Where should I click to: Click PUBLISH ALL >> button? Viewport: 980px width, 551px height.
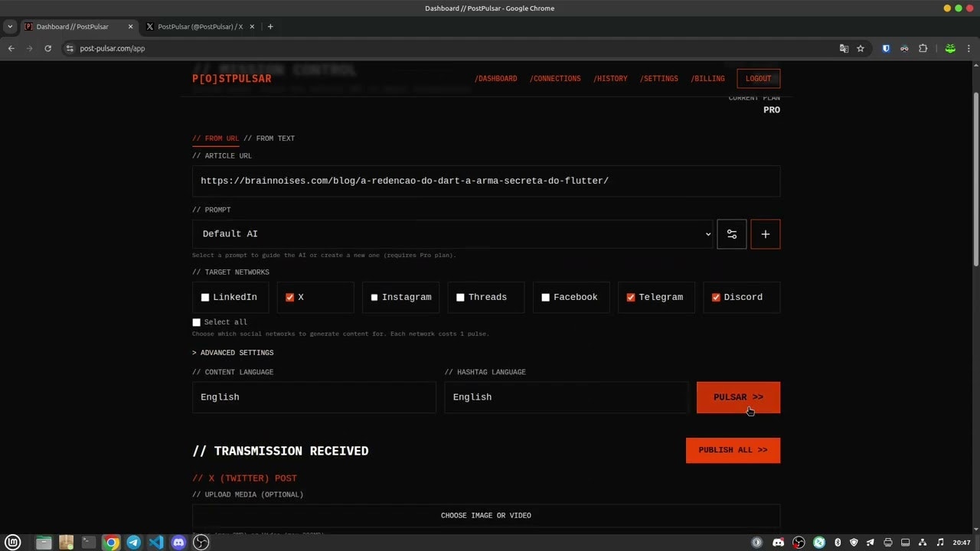click(x=733, y=450)
